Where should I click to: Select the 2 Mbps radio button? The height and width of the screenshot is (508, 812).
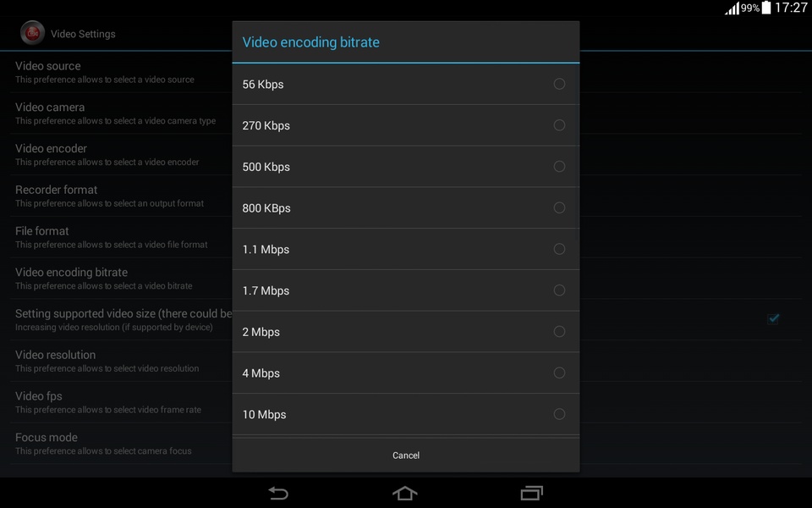point(559,331)
